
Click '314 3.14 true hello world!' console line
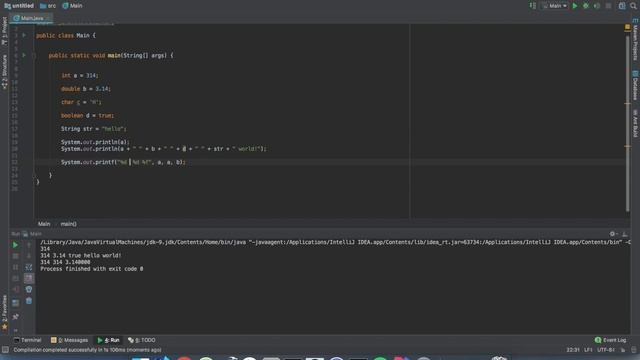[81, 256]
